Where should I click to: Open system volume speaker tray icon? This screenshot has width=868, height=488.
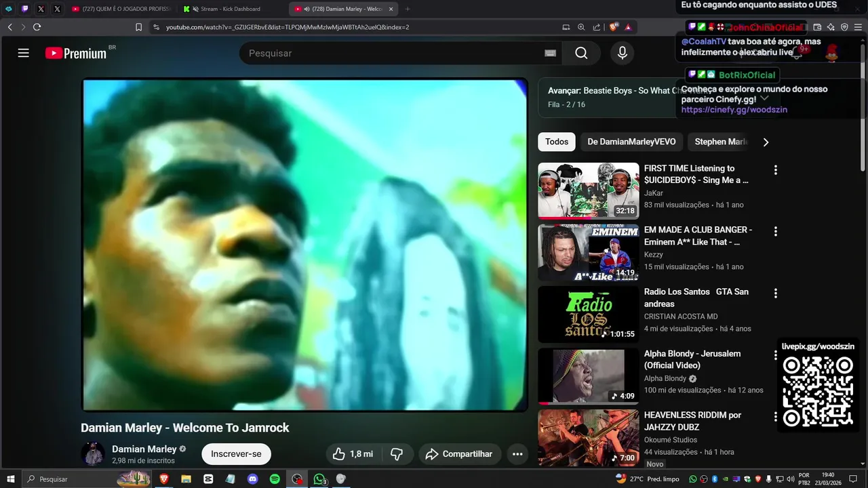tap(790, 479)
